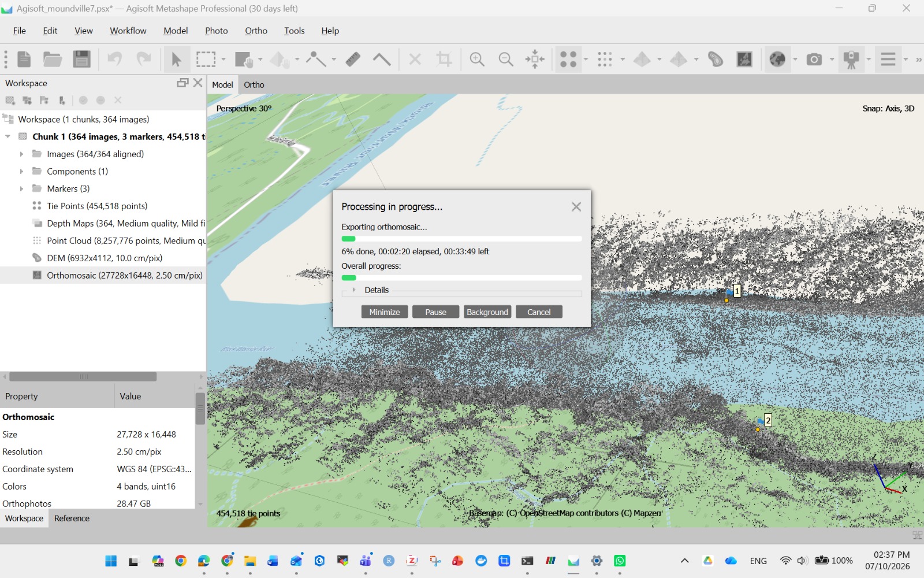Activate the Ruler measurement tool
The image size is (924, 578).
(353, 59)
